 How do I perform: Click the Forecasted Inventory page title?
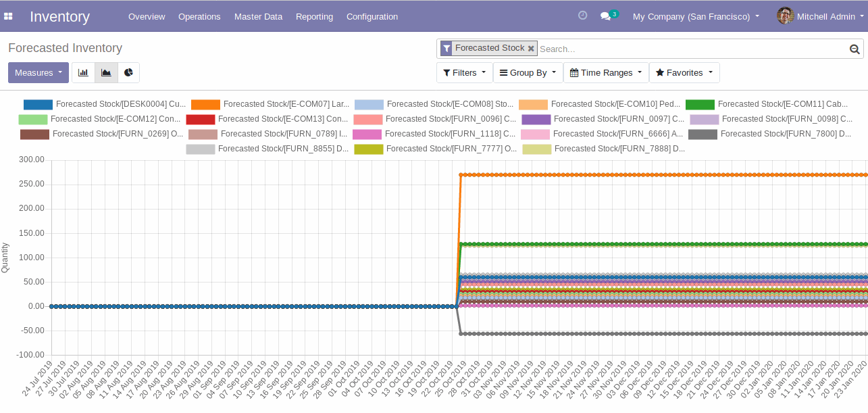(65, 48)
